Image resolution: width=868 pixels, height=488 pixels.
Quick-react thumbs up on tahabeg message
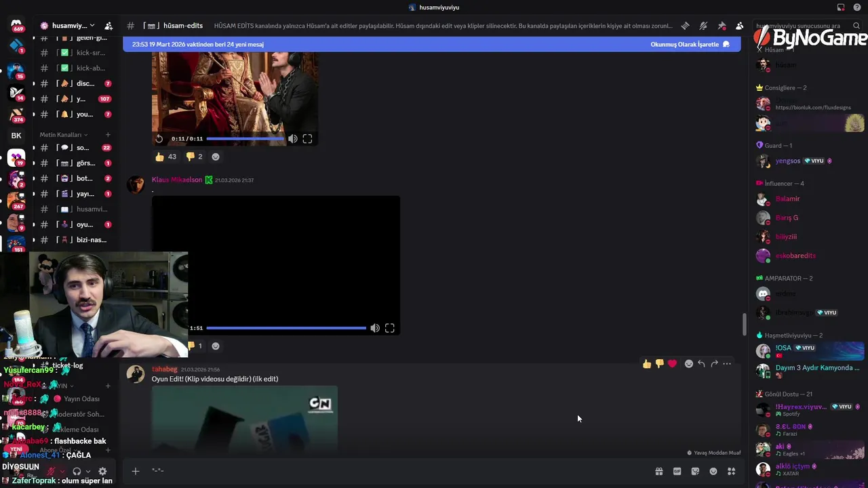[647, 364]
